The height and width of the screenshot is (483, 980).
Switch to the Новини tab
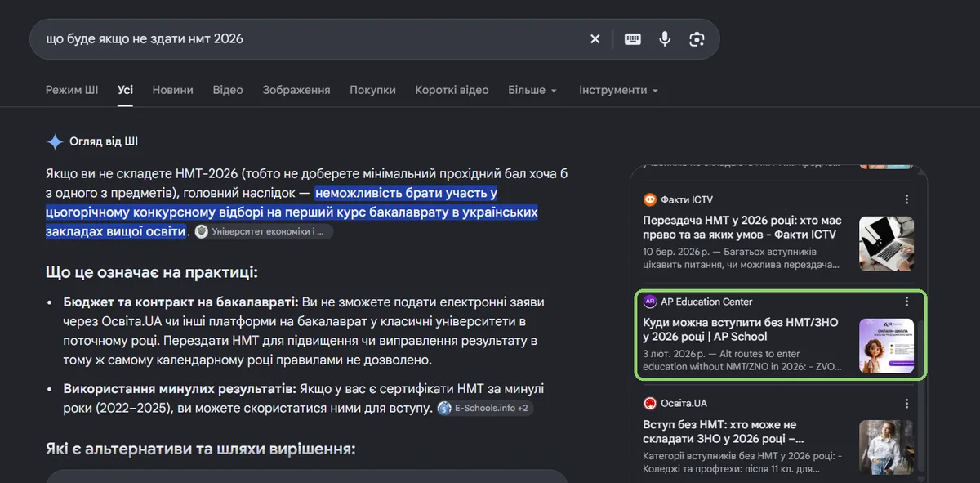[x=173, y=90]
